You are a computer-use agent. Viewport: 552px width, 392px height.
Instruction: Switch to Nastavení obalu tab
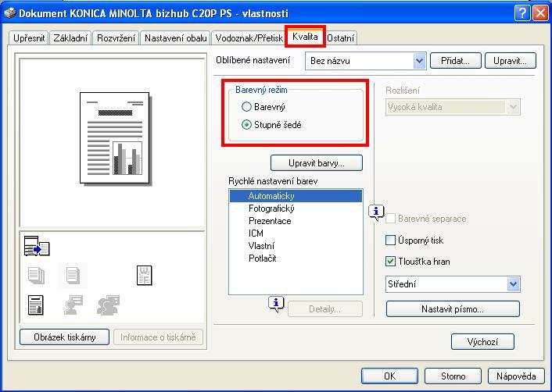175,38
